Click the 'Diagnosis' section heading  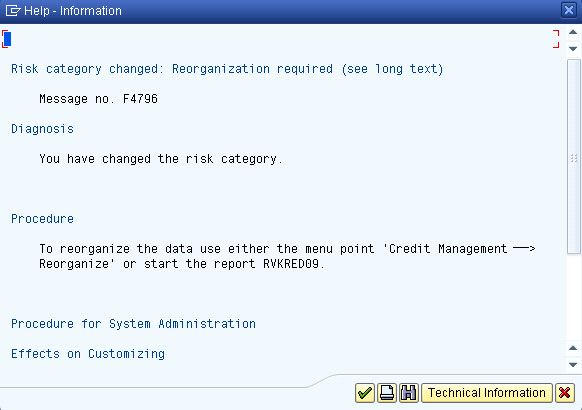(42, 129)
